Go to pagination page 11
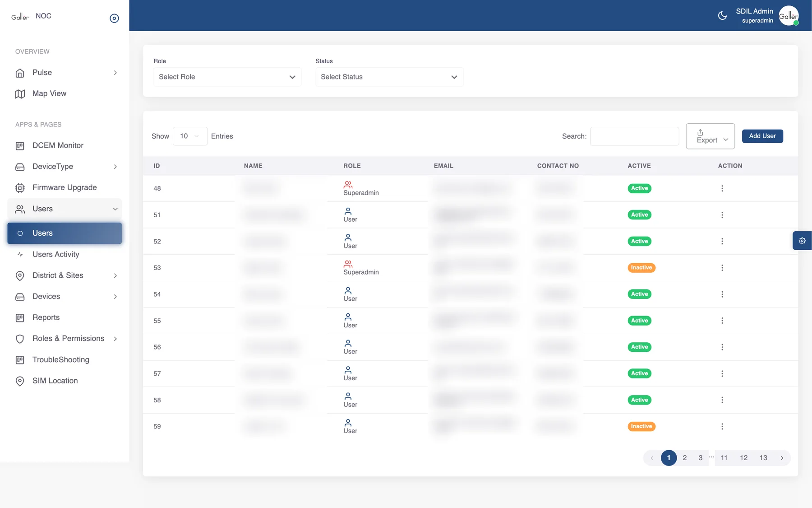This screenshot has width=812, height=508. (724, 458)
